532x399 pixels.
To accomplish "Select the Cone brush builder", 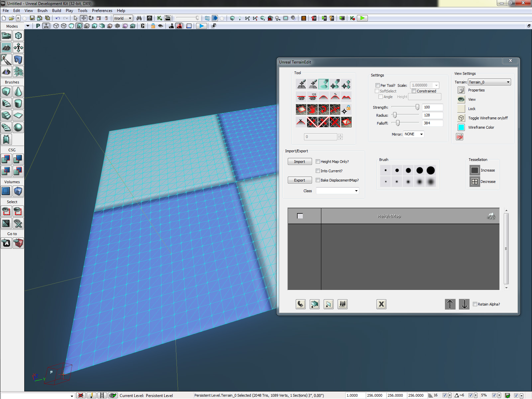I will (x=18, y=91).
